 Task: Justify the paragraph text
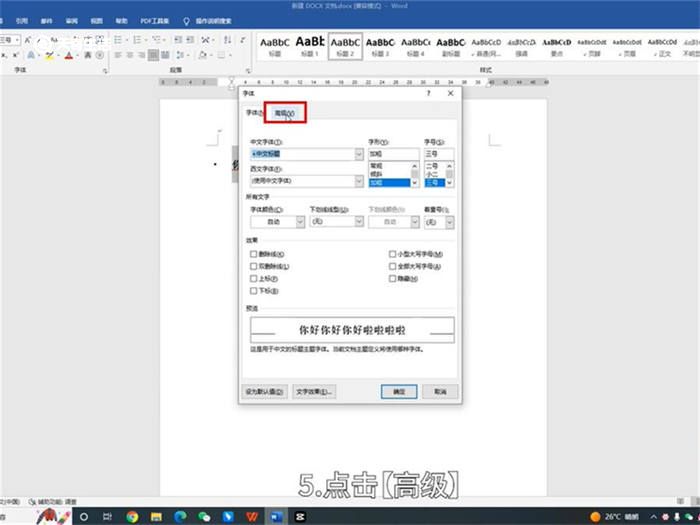point(153,55)
